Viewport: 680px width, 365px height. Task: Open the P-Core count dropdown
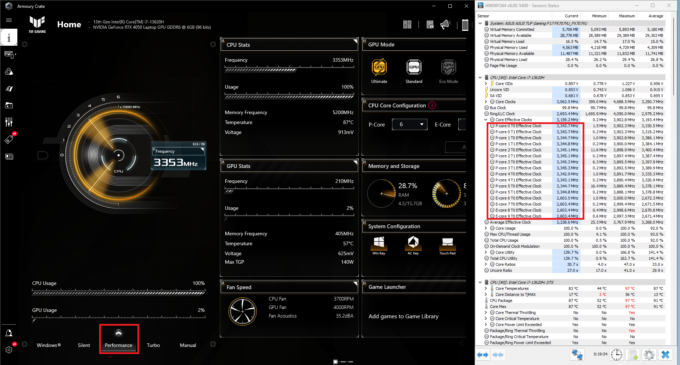point(409,124)
